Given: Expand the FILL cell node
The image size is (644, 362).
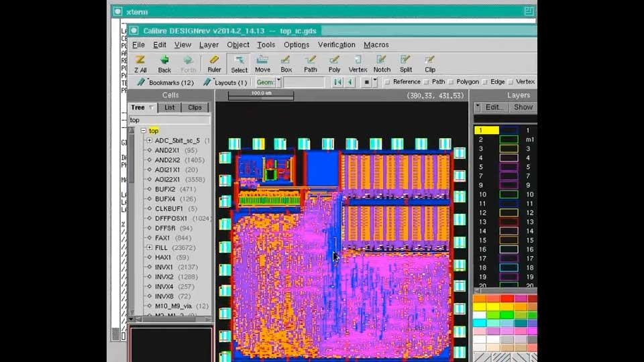Looking at the screenshot, I should tap(150, 247).
